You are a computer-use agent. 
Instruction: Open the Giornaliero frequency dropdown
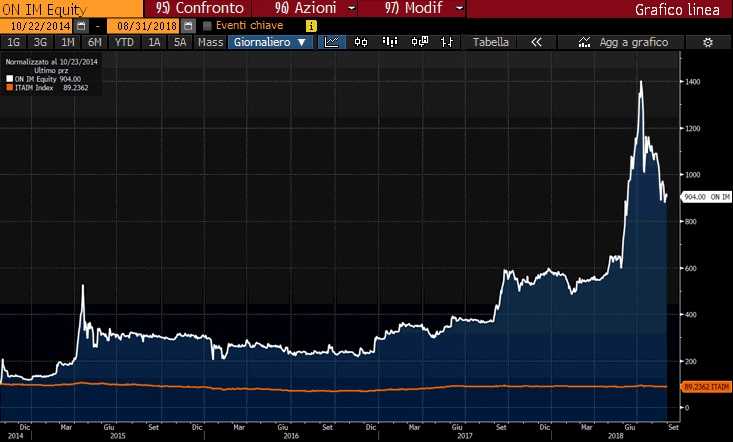[x=270, y=42]
